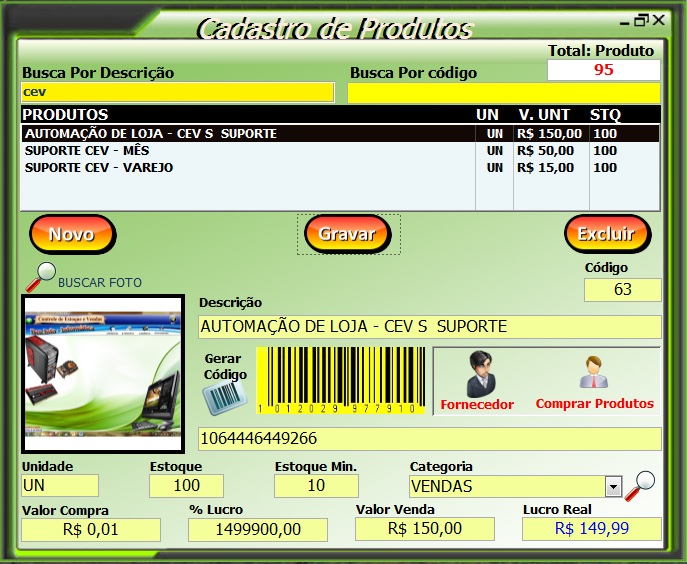Click the Gerar Código barcode scanner icon
The image size is (687, 564).
pyautogui.click(x=224, y=398)
